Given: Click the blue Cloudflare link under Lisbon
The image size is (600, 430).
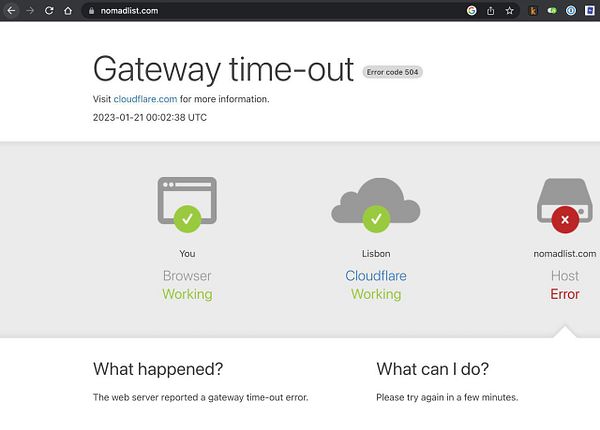Looking at the screenshot, I should point(376,276).
